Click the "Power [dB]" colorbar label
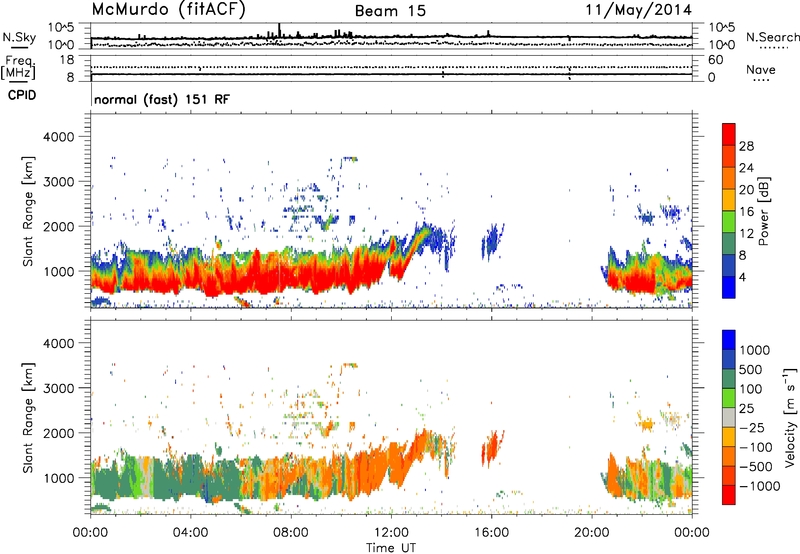This screenshot has height=554, width=800. (764, 211)
